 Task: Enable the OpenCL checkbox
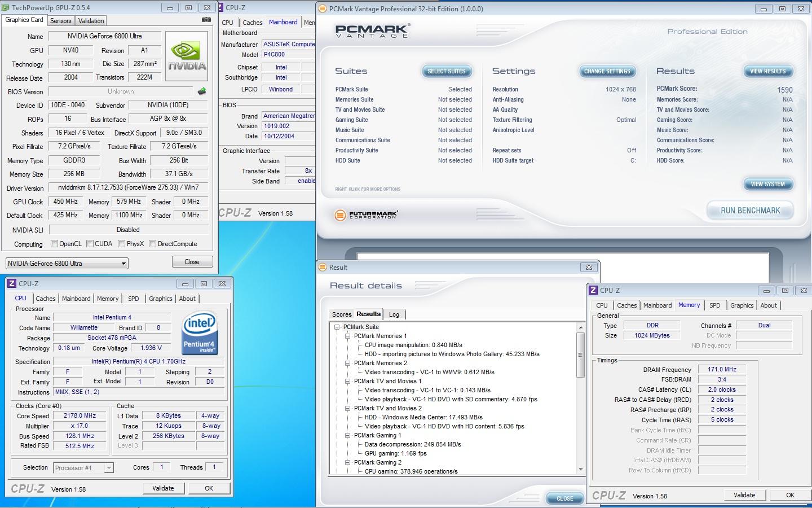[55, 244]
